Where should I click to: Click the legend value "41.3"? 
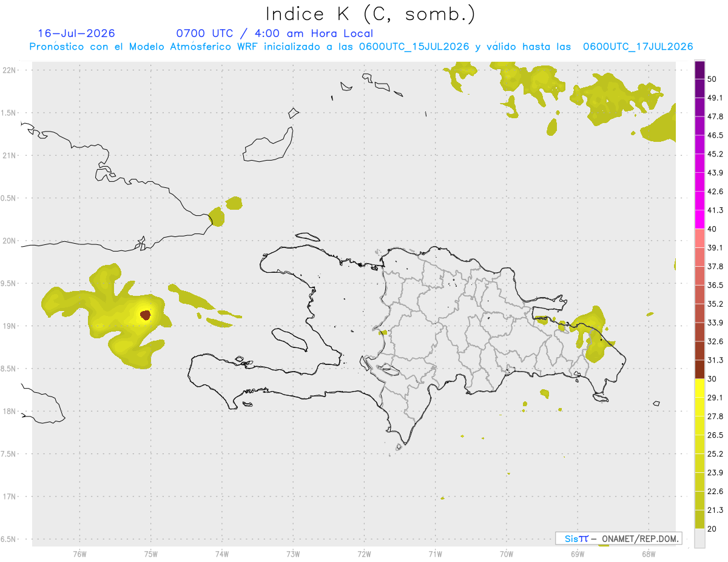click(715, 210)
